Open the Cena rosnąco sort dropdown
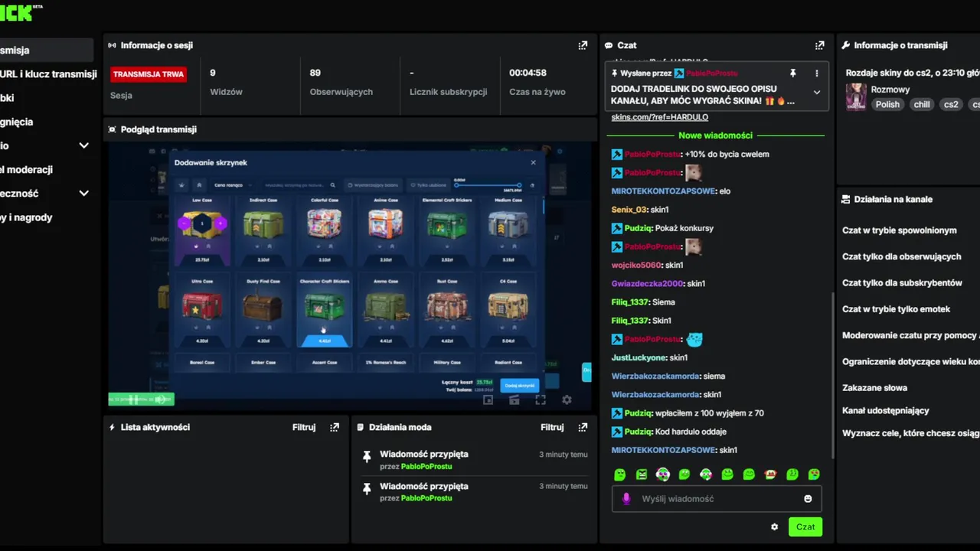The image size is (980, 551). tap(232, 185)
